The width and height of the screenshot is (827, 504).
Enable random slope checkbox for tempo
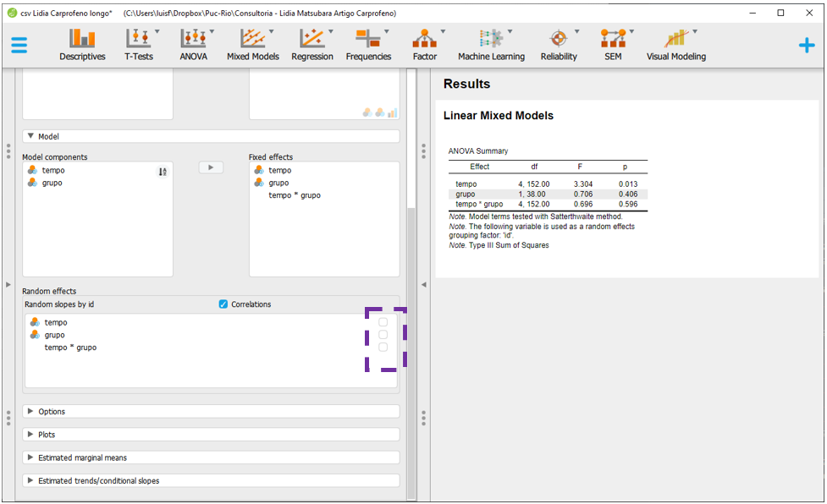pos(383,322)
